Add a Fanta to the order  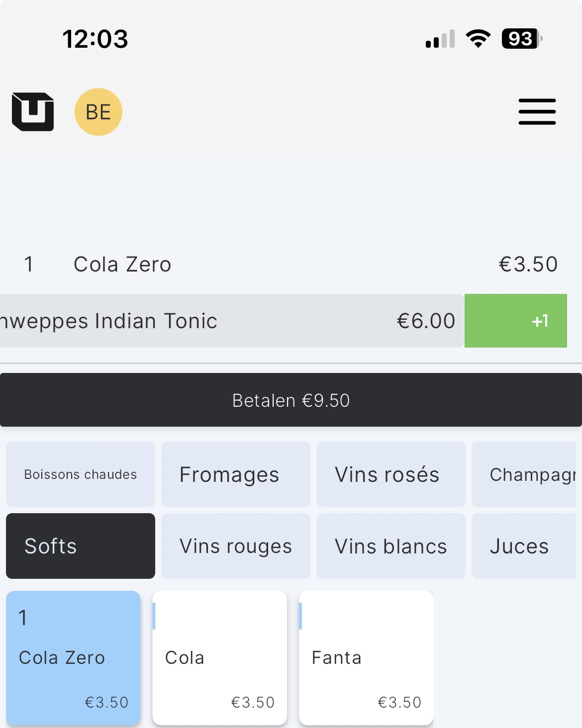click(x=366, y=658)
